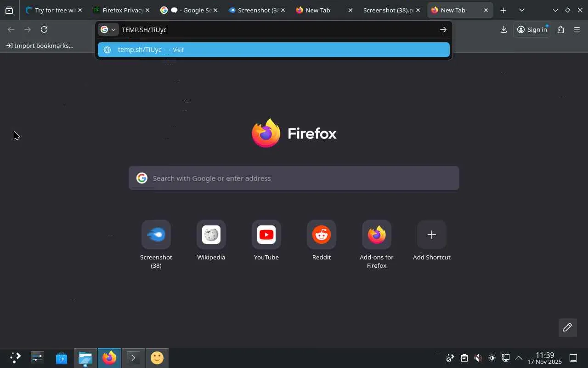The width and height of the screenshot is (588, 368).
Task: Close the "Try for free" tab
Action: tap(80, 10)
